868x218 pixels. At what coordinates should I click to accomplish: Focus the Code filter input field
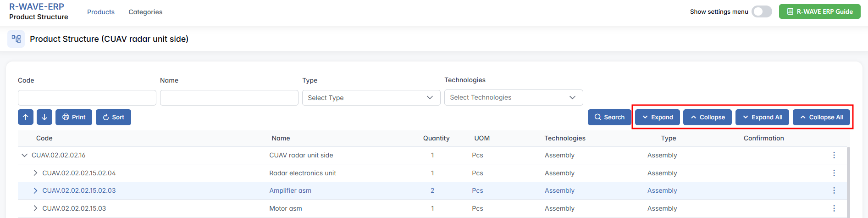click(87, 98)
